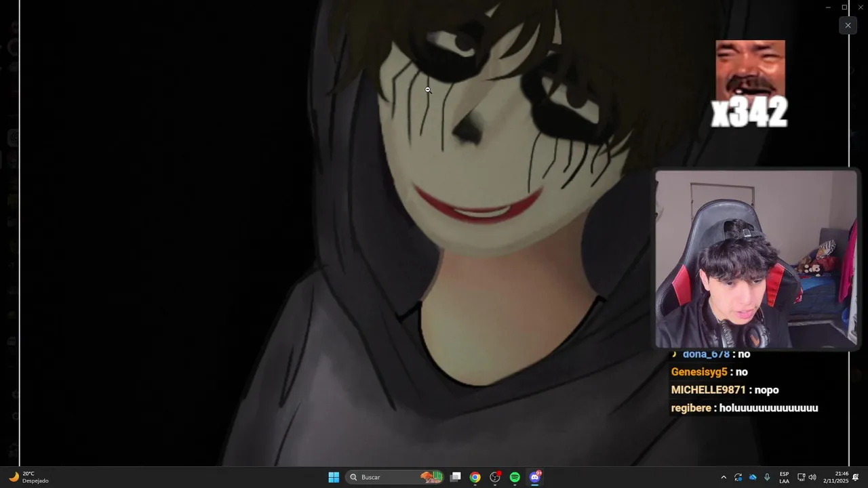The width and height of the screenshot is (868, 488).
Task: Click the streamer webcam overlay
Action: click(756, 259)
